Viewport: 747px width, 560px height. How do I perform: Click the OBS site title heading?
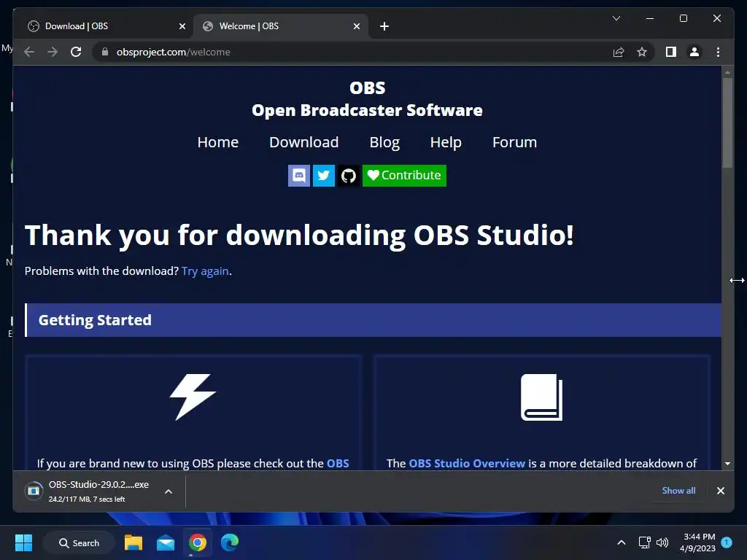coord(368,88)
